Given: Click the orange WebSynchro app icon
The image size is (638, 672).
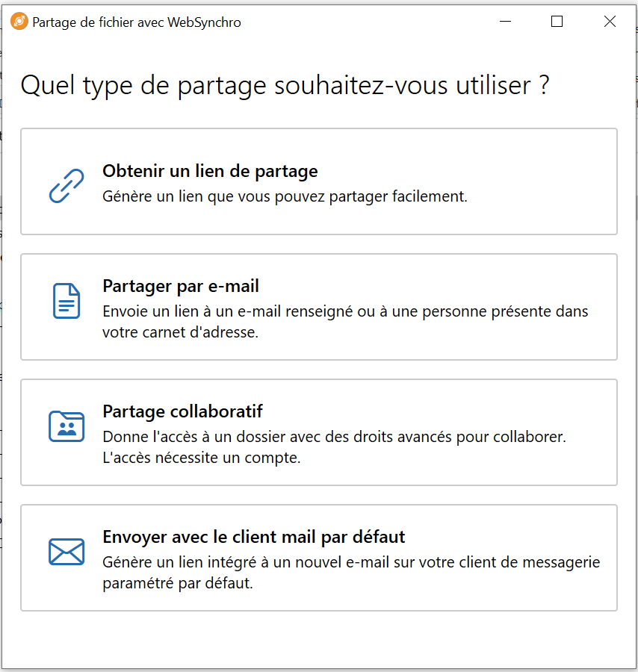Looking at the screenshot, I should 19,22.
